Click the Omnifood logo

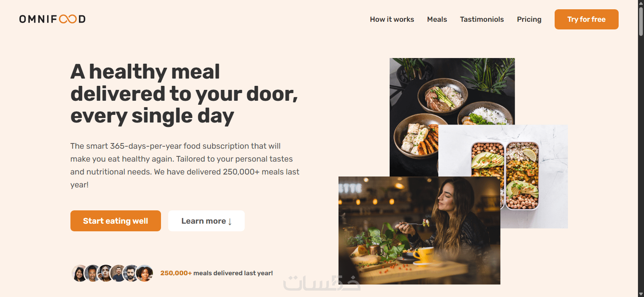(52, 19)
